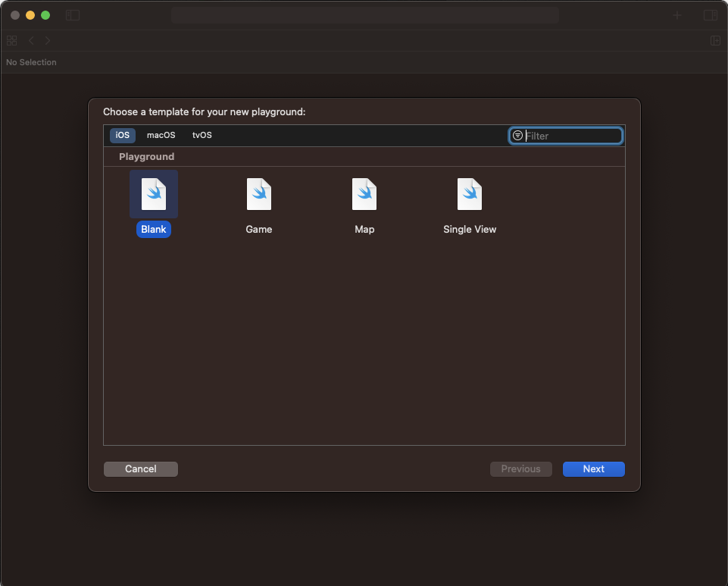This screenshot has width=728, height=586.
Task: Click the No Selection jump bar text
Action: pos(31,62)
